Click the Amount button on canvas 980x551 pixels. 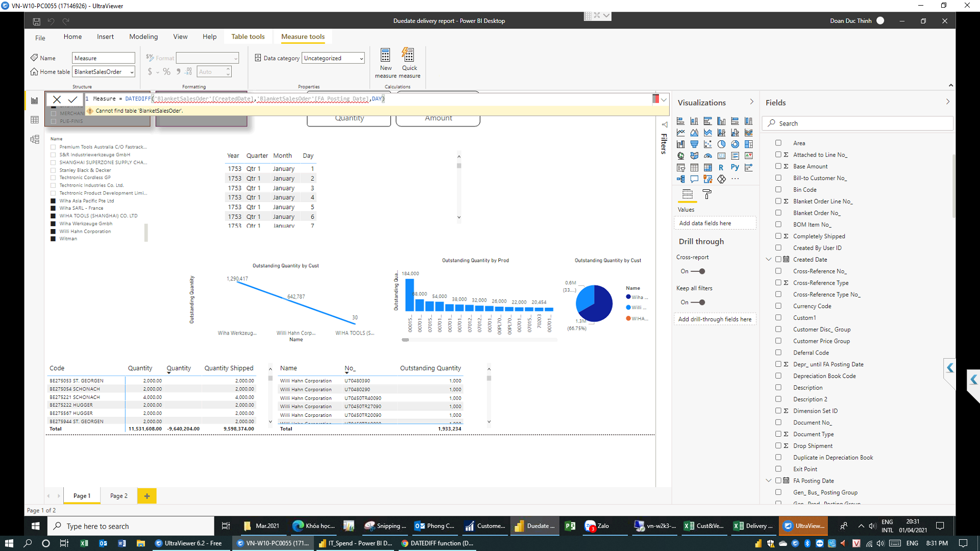(438, 119)
